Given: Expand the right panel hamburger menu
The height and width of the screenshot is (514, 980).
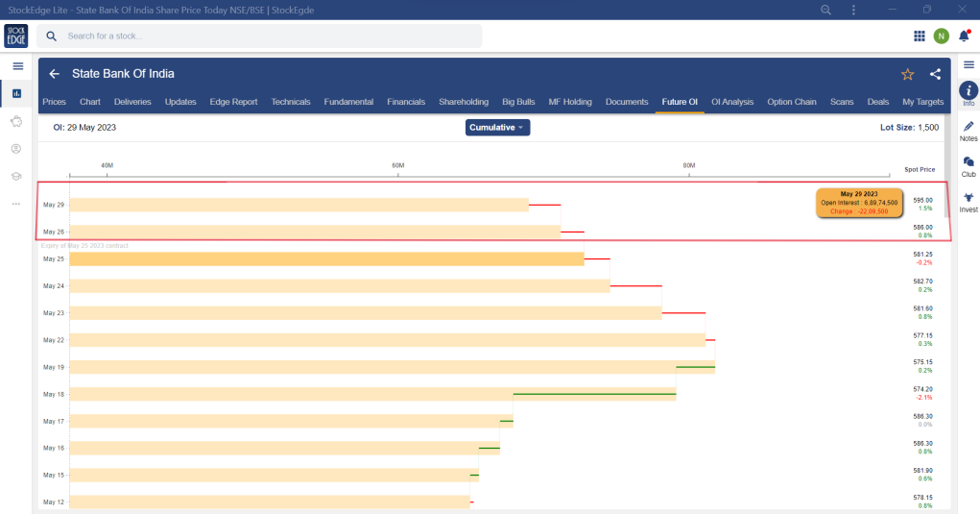Looking at the screenshot, I should coord(968,64).
